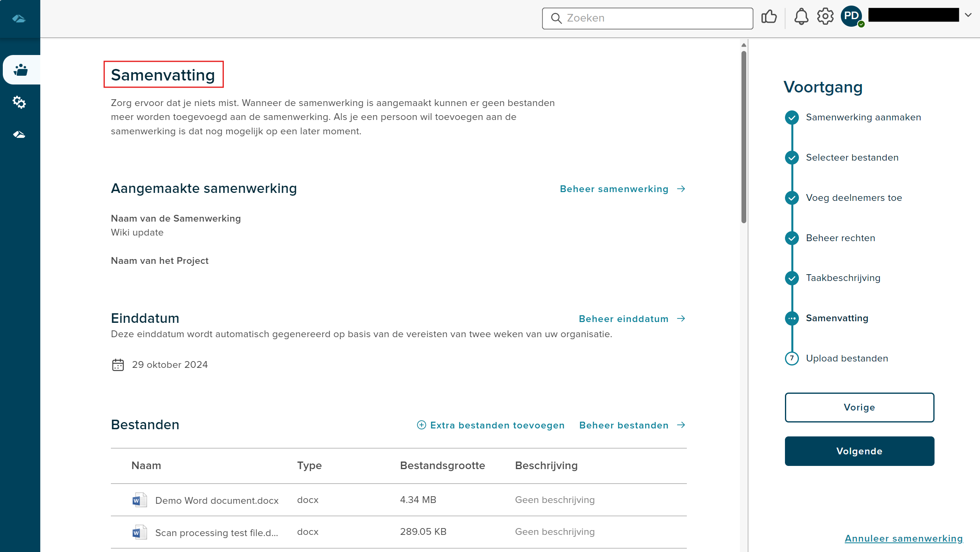Screen dimensions: 980x552
Task: Click the Beschrijving column header
Action: click(546, 466)
